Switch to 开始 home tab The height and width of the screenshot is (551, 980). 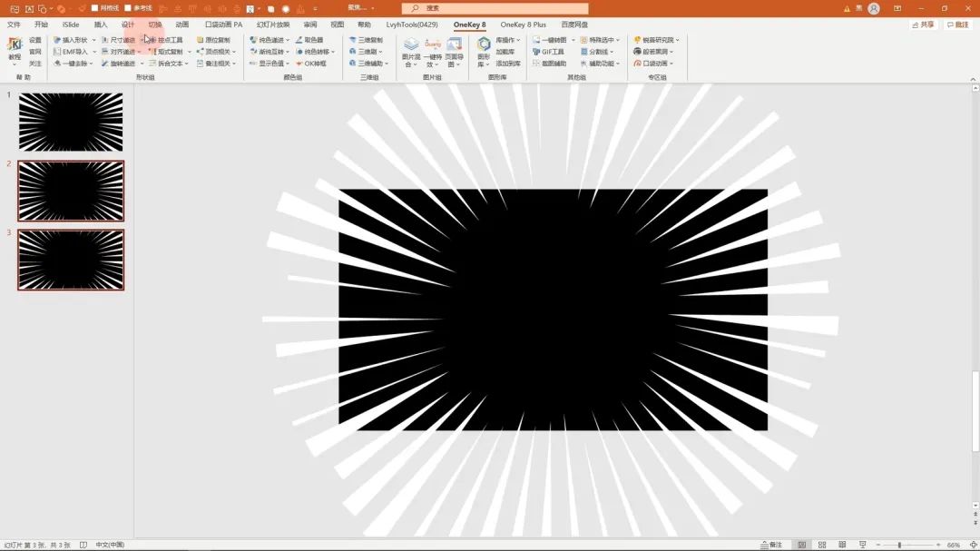[x=41, y=25]
